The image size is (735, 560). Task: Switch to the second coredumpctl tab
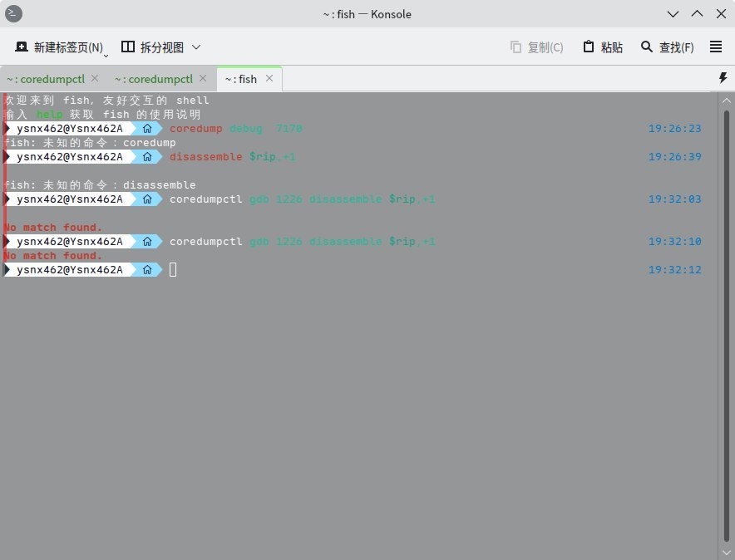click(153, 79)
